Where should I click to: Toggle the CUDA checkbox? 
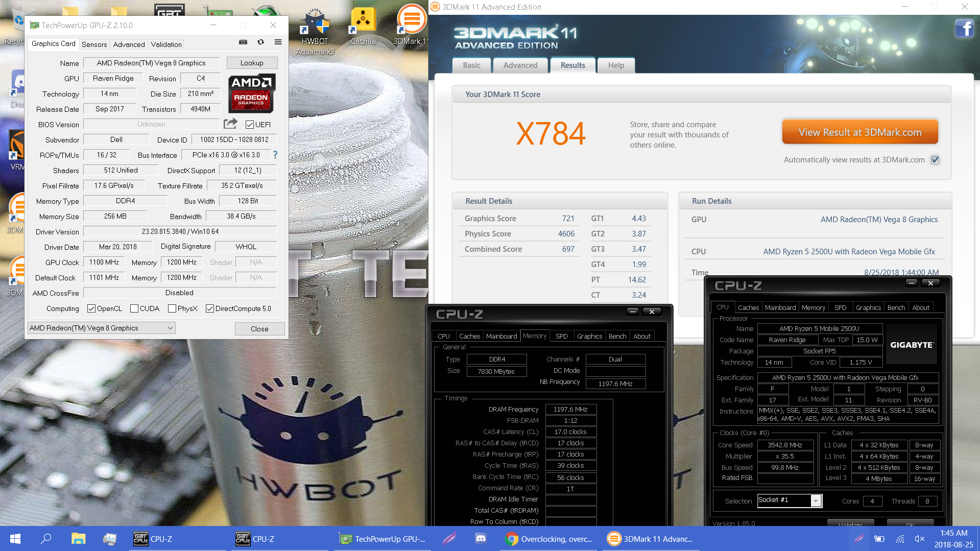[x=134, y=308]
